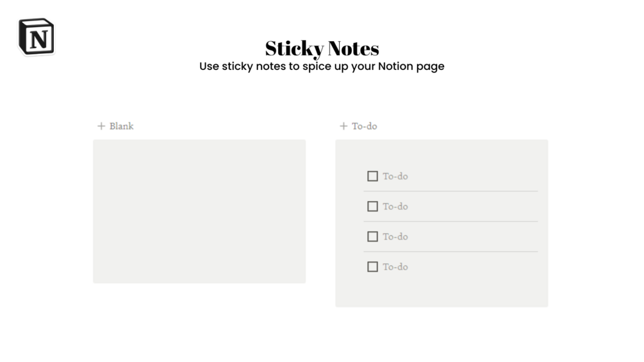Click the plus icon beside Blank
The height and width of the screenshot is (362, 644).
point(101,126)
